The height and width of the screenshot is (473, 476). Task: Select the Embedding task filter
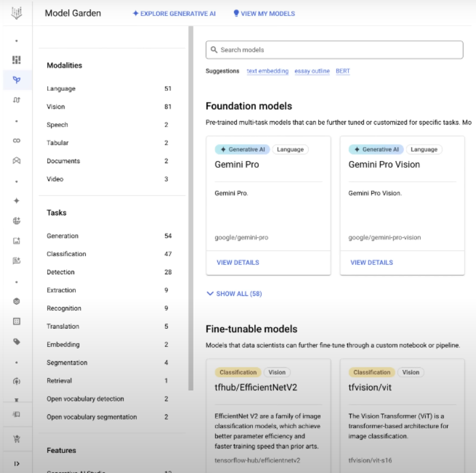(x=109, y=344)
